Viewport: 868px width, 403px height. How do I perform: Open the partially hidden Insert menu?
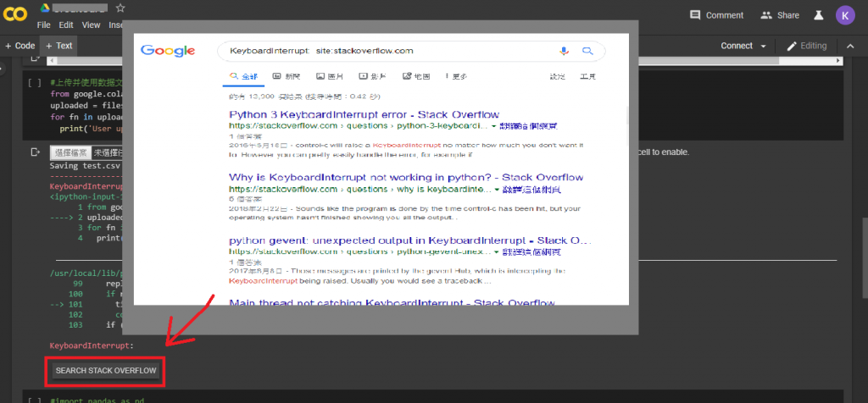115,25
